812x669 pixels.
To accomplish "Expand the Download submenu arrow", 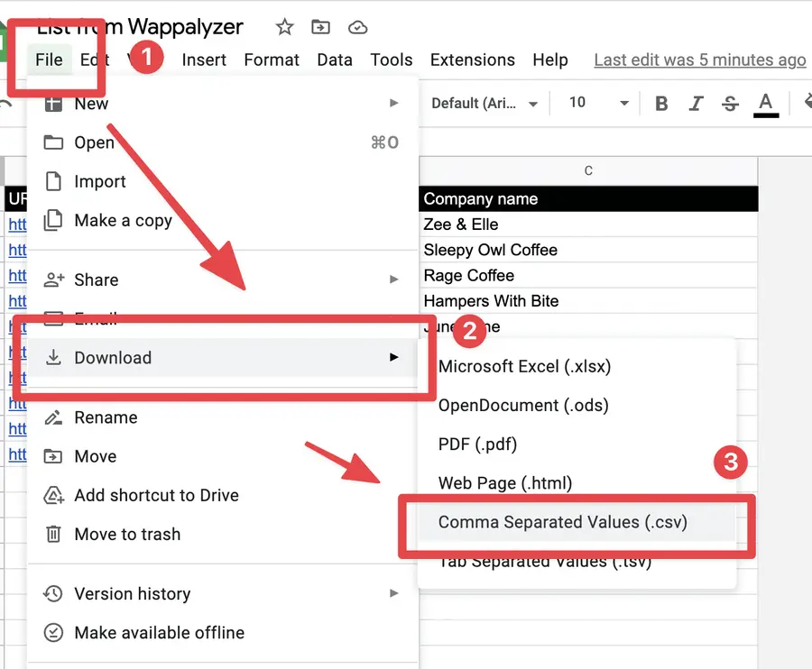I will (x=394, y=357).
